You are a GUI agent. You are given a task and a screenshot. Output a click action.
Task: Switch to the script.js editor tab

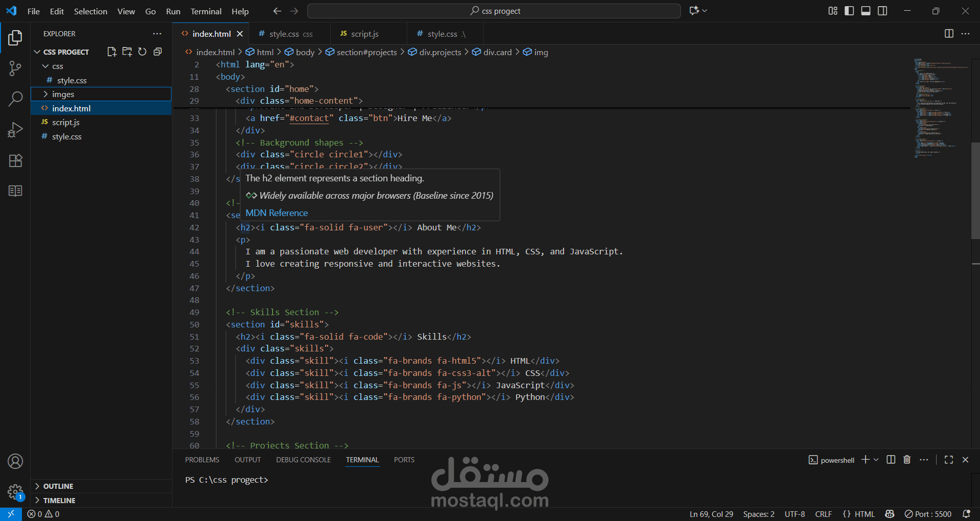click(364, 34)
